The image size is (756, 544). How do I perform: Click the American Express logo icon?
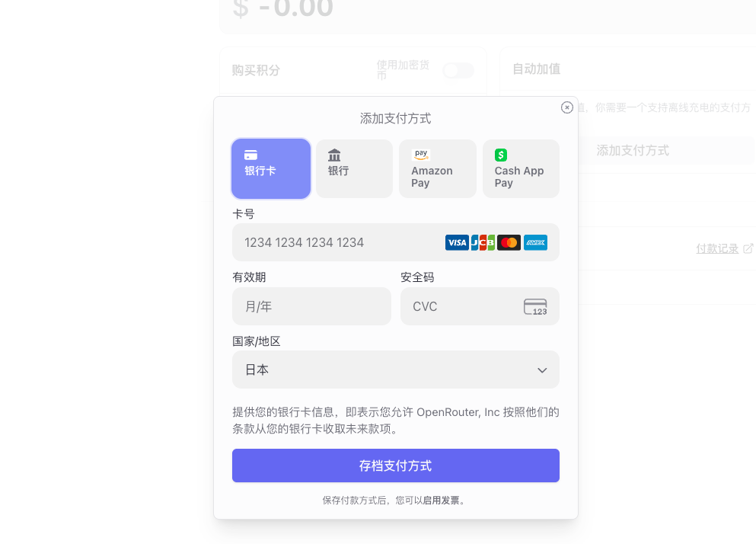535,242
